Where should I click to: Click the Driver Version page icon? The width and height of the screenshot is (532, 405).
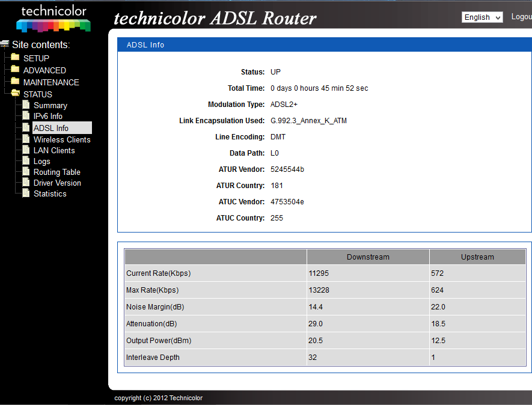coord(26,182)
